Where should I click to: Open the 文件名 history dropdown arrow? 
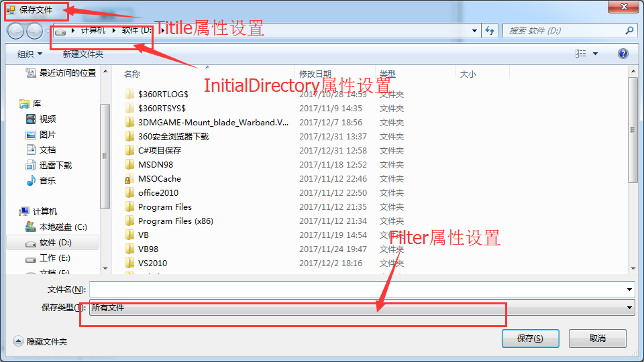coord(630,290)
